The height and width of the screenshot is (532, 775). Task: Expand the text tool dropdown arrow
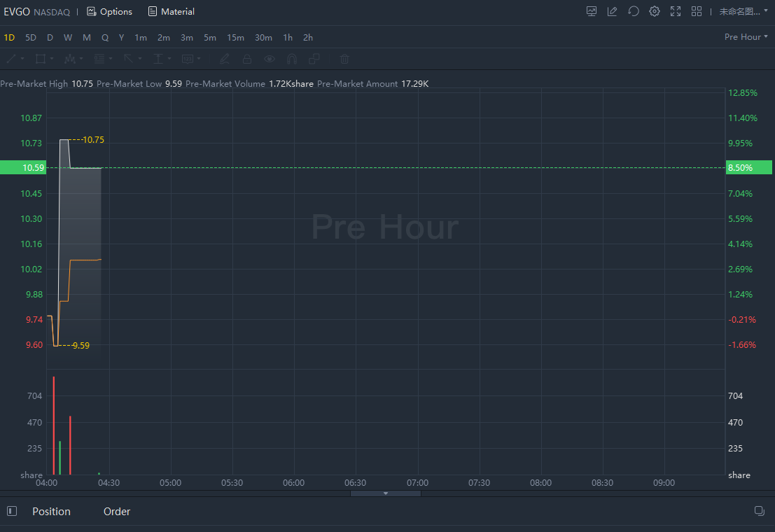tap(169, 59)
